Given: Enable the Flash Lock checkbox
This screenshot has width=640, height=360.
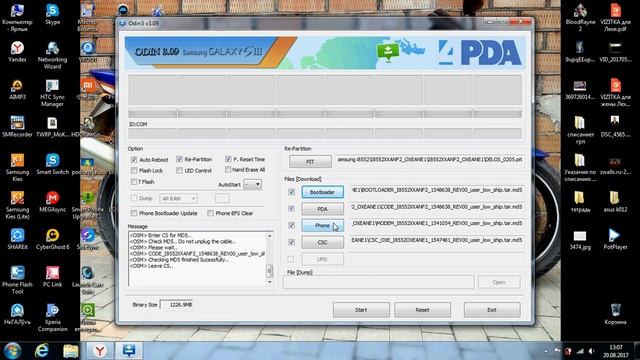Looking at the screenshot, I should click(134, 170).
